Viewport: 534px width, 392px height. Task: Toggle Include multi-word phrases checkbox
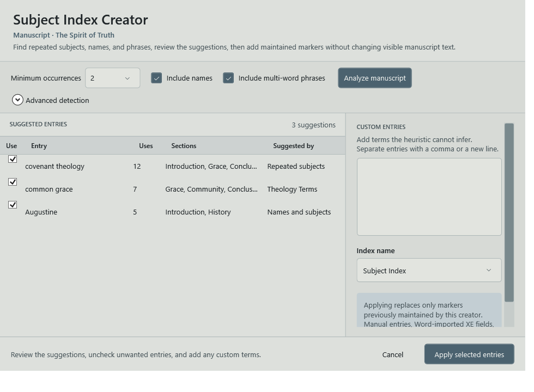pyautogui.click(x=228, y=78)
